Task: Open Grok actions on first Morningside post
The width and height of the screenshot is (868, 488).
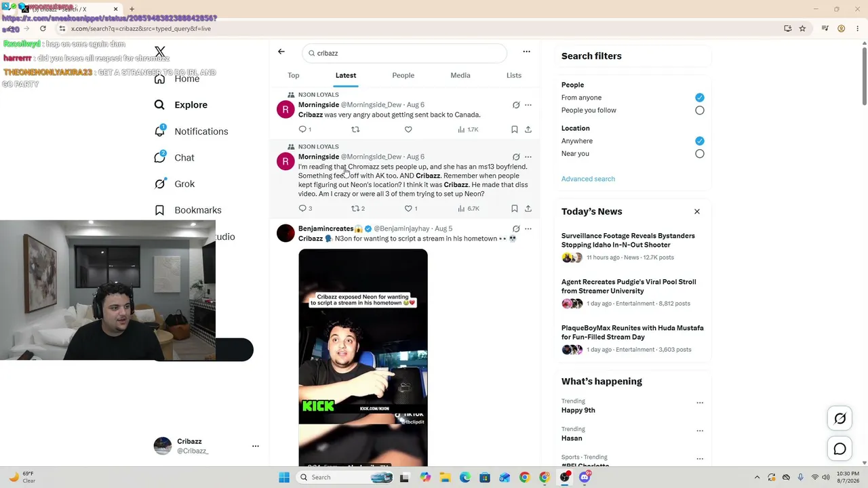Action: (516, 105)
